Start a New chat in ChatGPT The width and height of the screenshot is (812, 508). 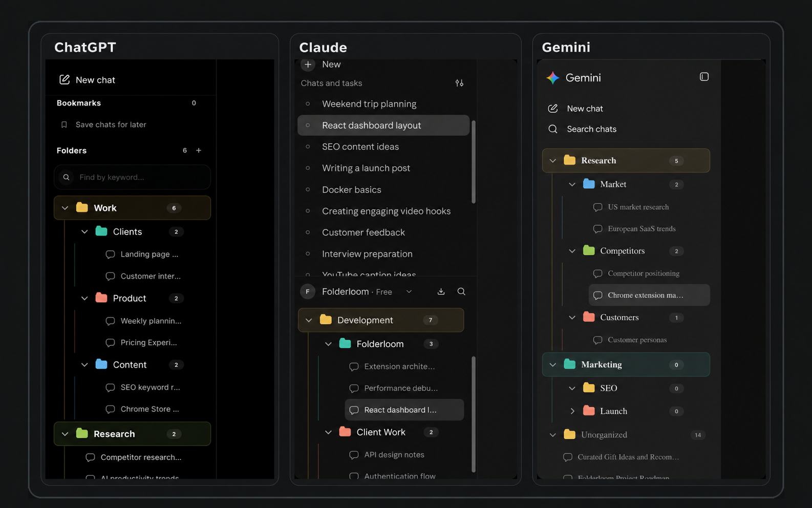coord(95,80)
